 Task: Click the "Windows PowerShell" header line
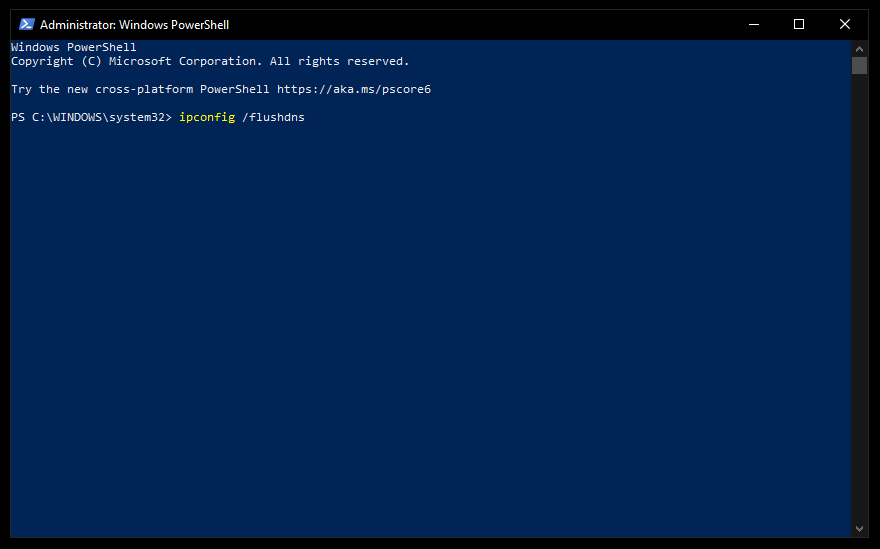(x=73, y=47)
